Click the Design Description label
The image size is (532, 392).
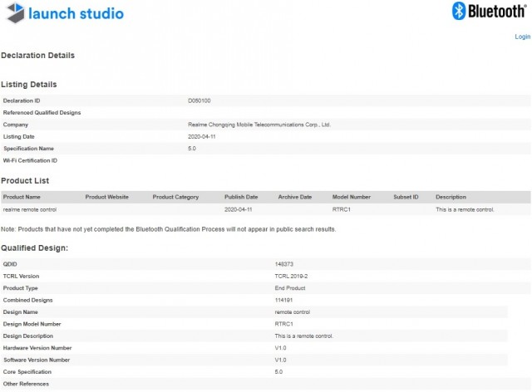pyautogui.click(x=28, y=336)
